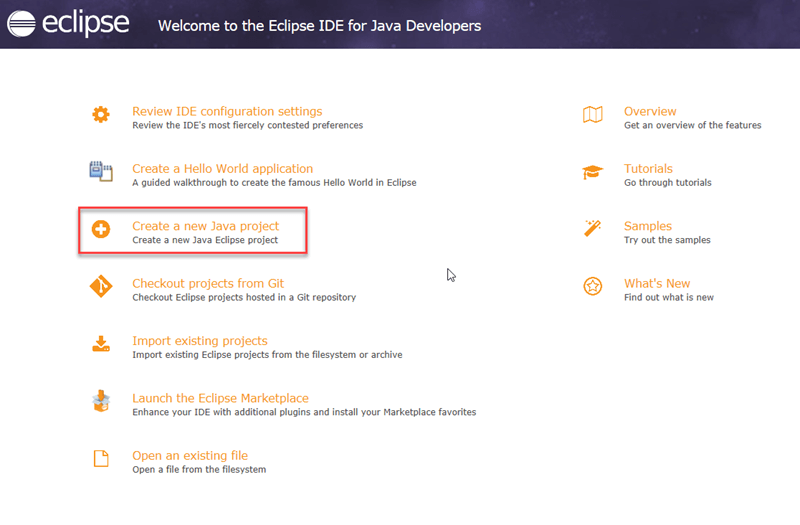Viewport: 800px width, 525px height.
Task: Click the Git diamond icon
Action: [101, 287]
